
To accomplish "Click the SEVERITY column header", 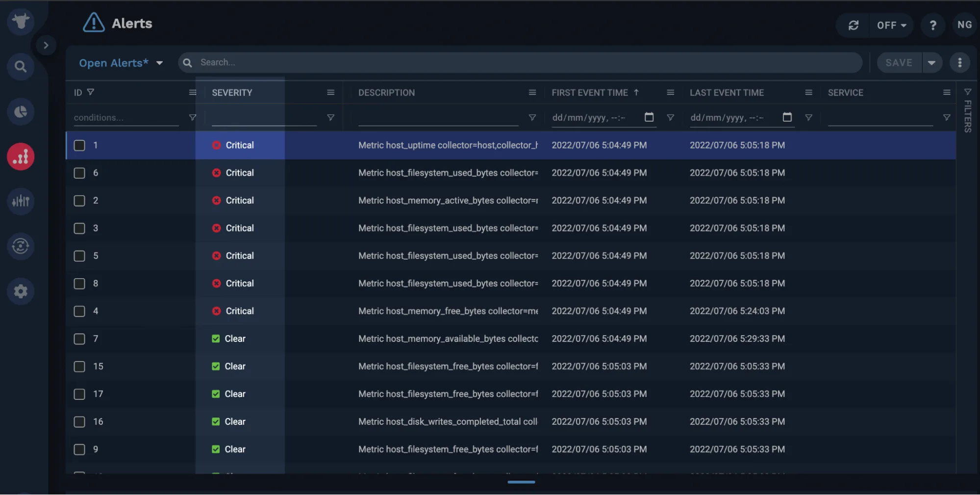I will pos(232,92).
